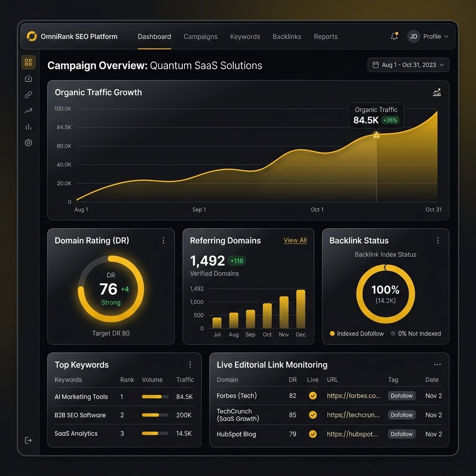This screenshot has width=476, height=476.
Task: Click the Dofollow tag for HubSpot Blog
Action: click(x=402, y=434)
